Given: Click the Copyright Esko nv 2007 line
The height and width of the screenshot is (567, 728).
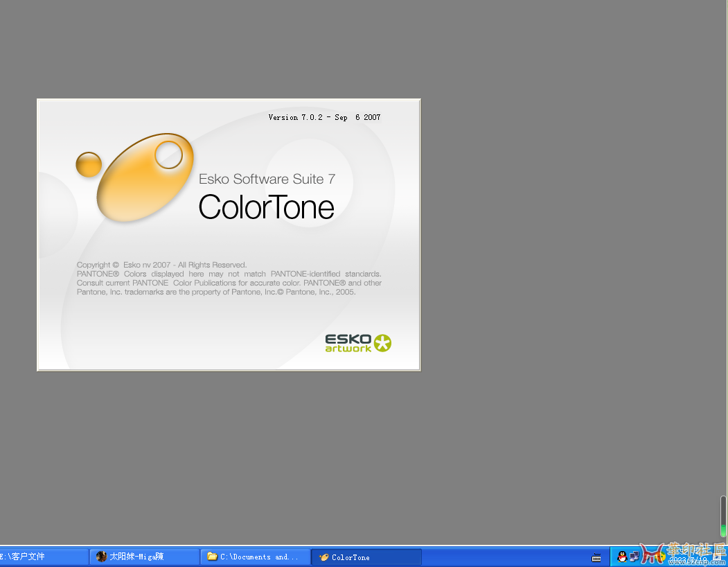Looking at the screenshot, I should [161, 265].
